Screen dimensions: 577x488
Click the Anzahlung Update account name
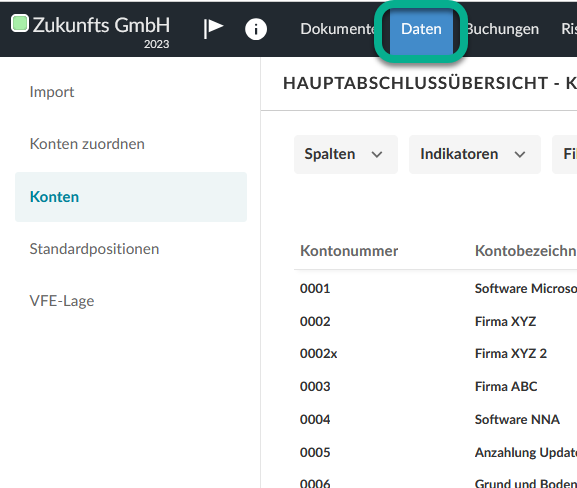[x=526, y=453]
